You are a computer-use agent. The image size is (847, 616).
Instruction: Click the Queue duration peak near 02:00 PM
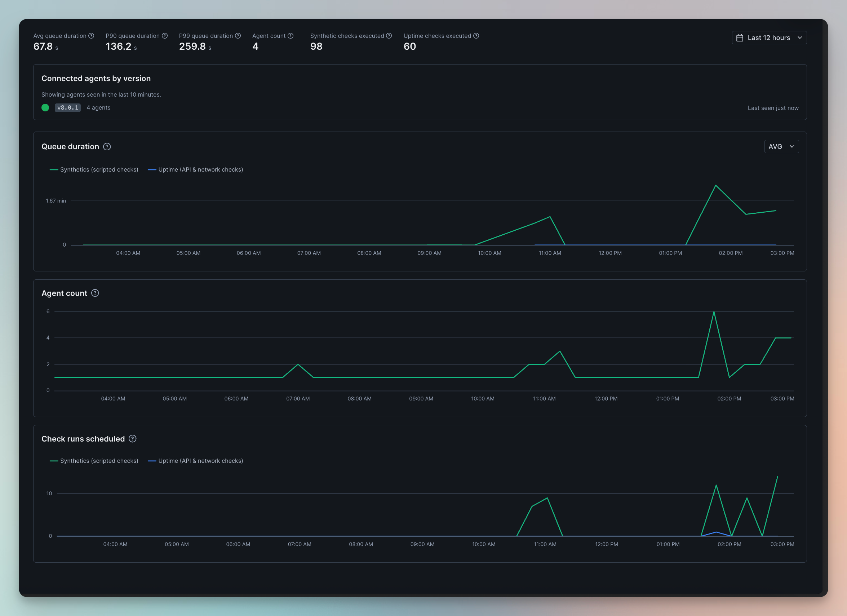tap(715, 185)
